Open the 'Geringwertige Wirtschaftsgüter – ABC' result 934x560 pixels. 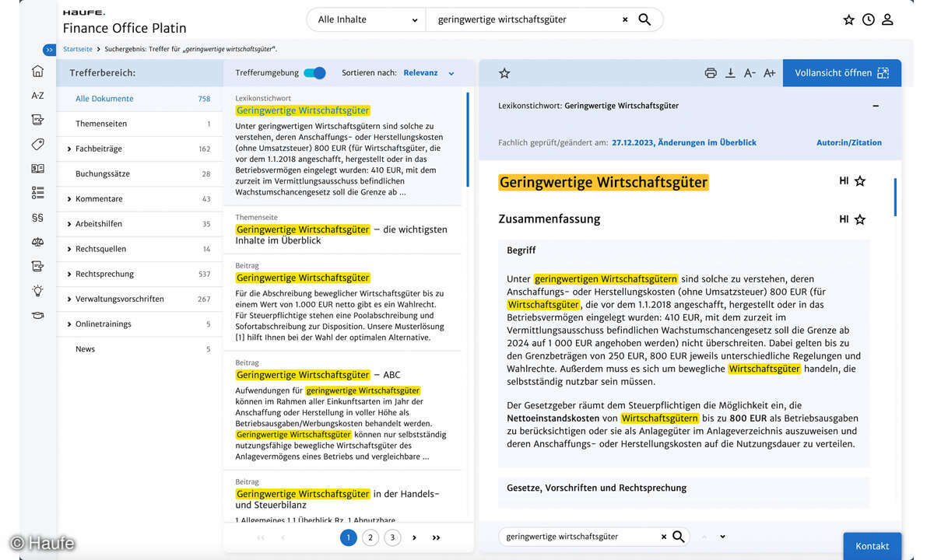coord(318,375)
